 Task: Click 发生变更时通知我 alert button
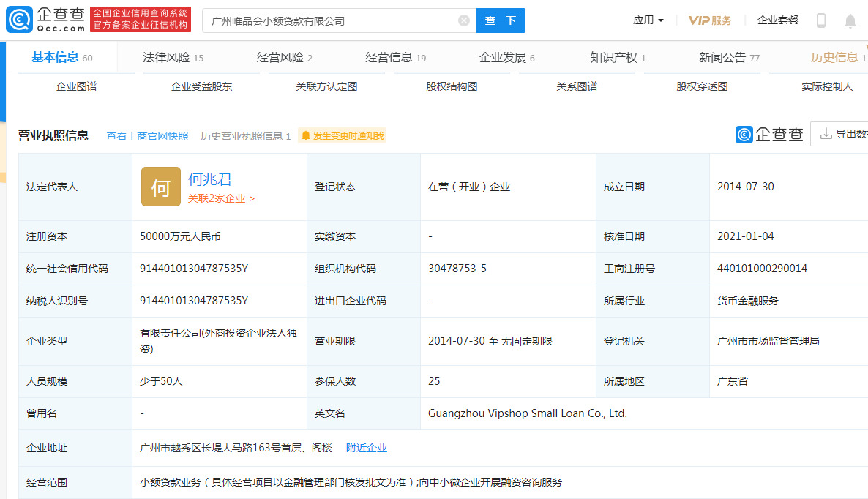coord(342,135)
